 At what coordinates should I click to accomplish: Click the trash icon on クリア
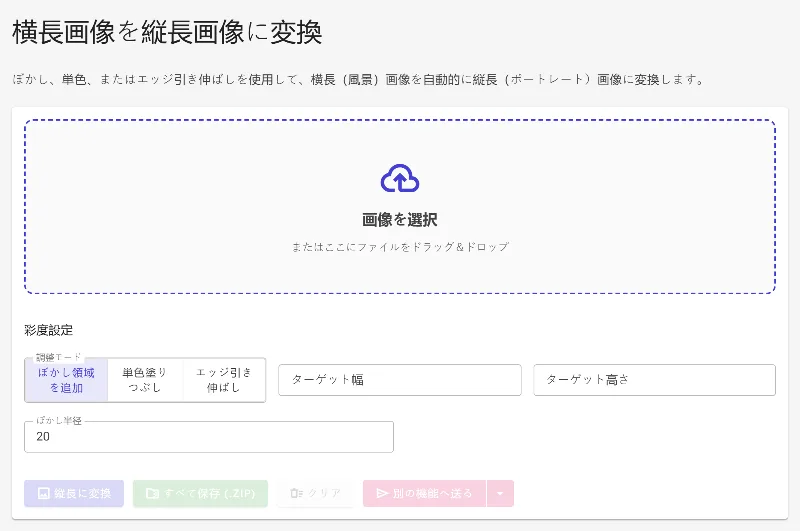(296, 493)
